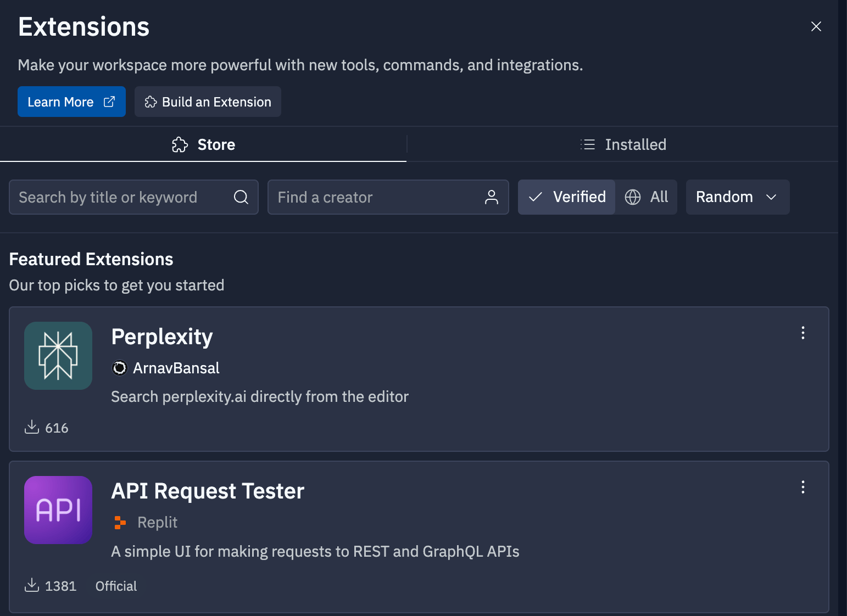Click 'Search perplexity.ai directly from the editor' text

pos(260,397)
